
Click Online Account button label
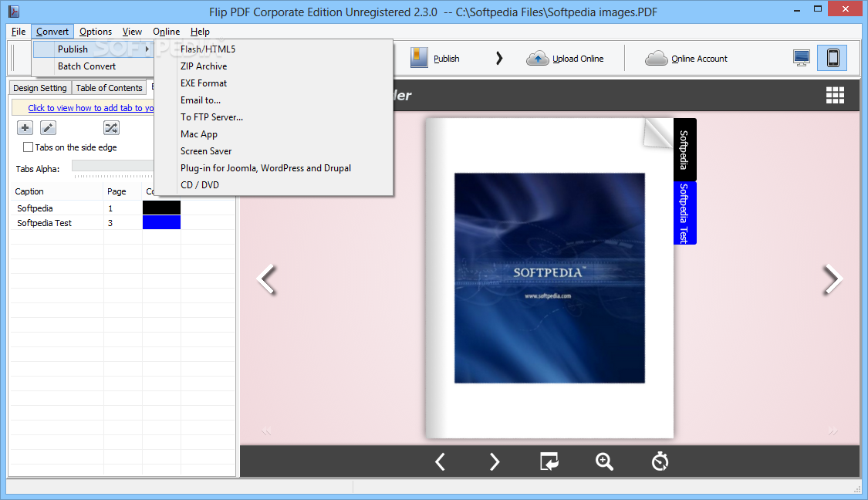pyautogui.click(x=699, y=59)
